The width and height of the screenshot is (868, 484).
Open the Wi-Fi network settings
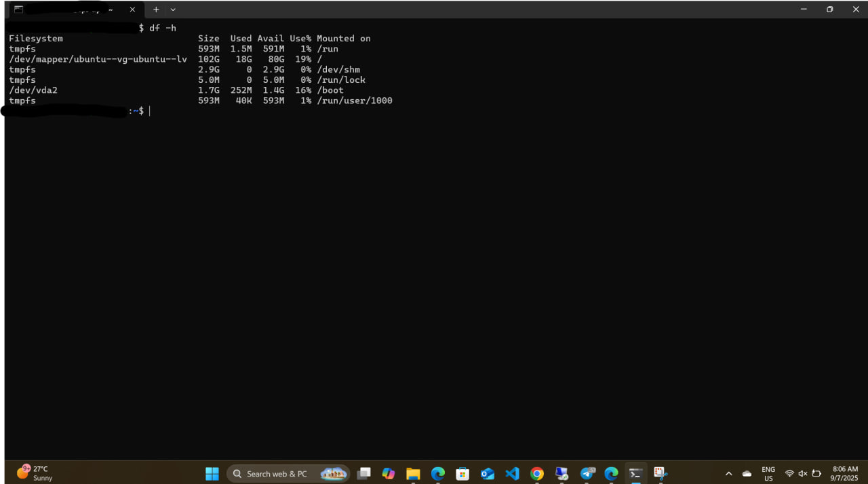point(789,473)
